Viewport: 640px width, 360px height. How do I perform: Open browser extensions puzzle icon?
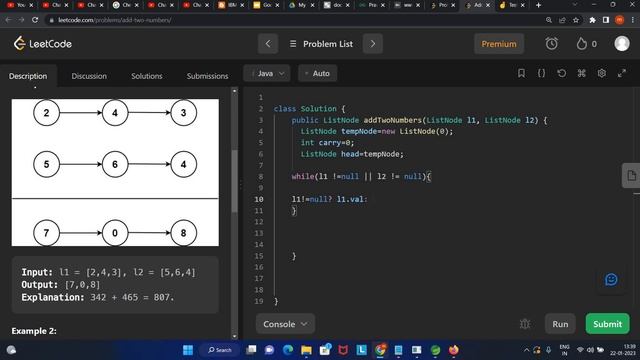(x=592, y=20)
